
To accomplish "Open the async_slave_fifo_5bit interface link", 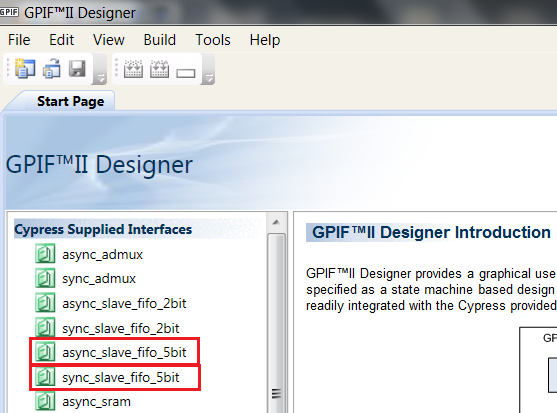I will click(x=124, y=353).
